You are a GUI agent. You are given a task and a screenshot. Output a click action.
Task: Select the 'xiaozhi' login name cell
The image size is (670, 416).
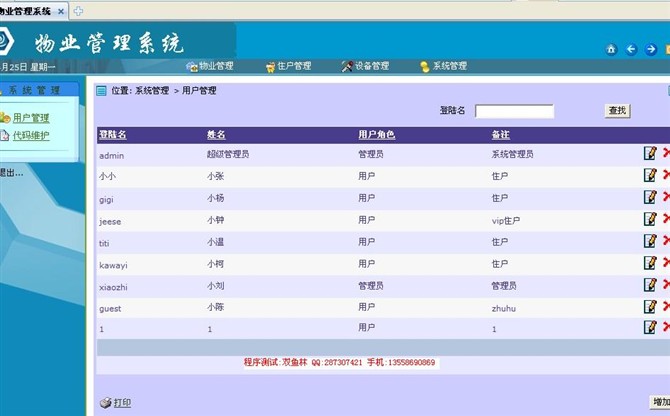[x=113, y=287]
